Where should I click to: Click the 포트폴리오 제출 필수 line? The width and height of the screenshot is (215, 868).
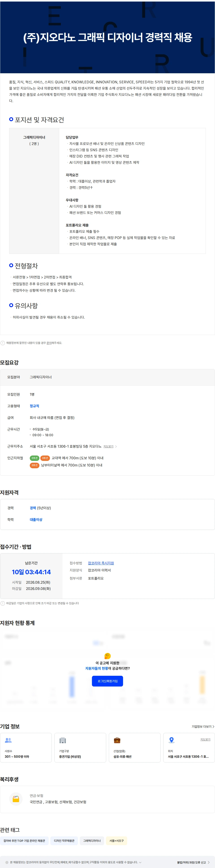[x=84, y=231]
